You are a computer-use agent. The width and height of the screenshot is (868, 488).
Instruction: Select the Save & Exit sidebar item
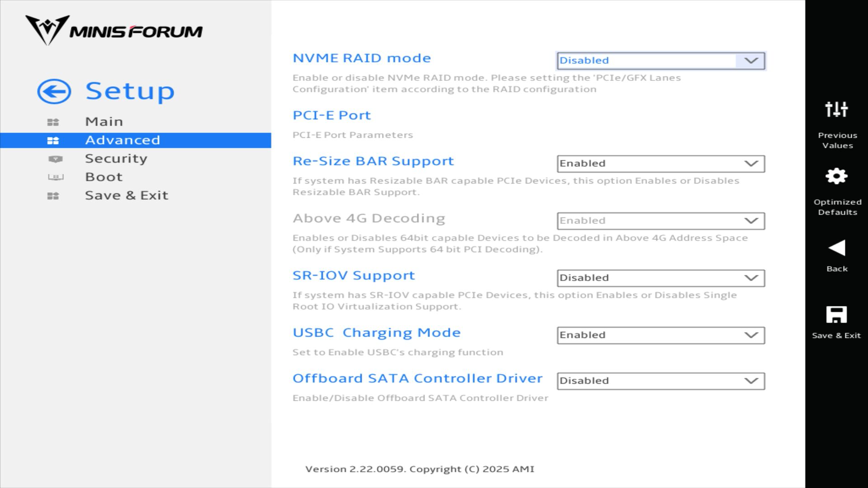pyautogui.click(x=127, y=196)
